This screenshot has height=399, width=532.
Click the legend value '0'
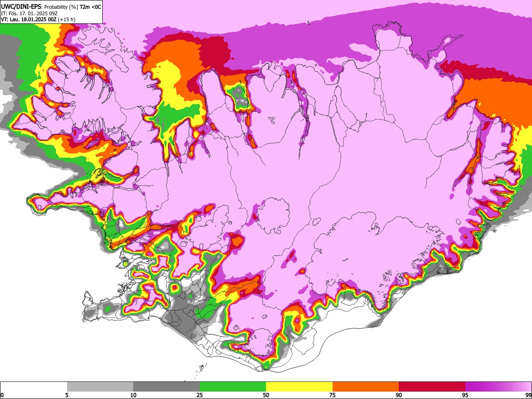click(x=2, y=395)
